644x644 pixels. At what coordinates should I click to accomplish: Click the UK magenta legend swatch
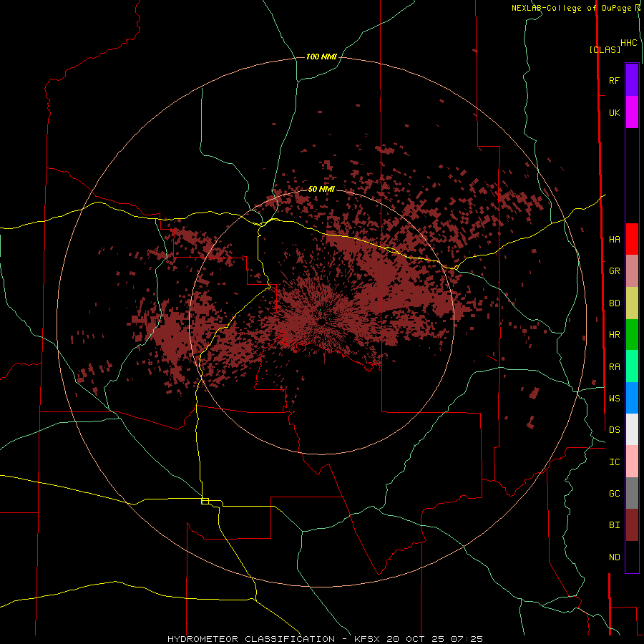(632, 112)
